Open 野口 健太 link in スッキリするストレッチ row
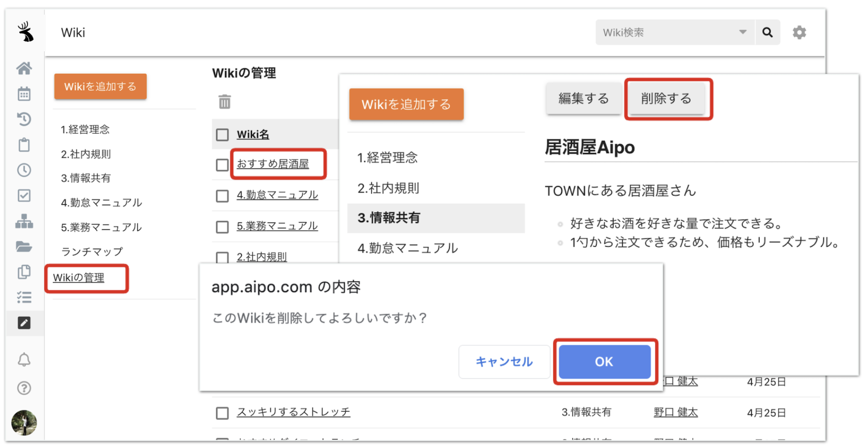Image resolution: width=868 pixels, height=445 pixels. pos(676,412)
